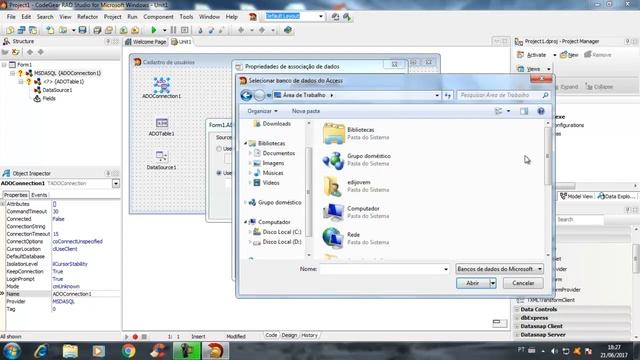Click the Save floppy disk toolbar icon
640x360 pixels.
82,30
